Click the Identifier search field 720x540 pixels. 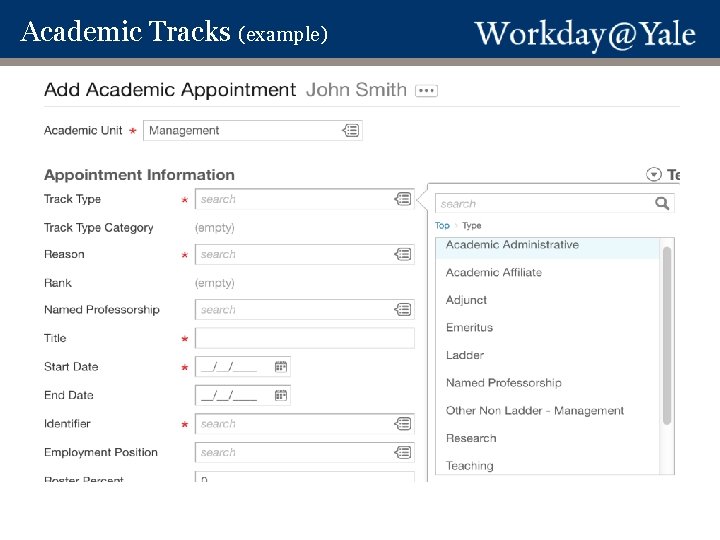click(304, 423)
